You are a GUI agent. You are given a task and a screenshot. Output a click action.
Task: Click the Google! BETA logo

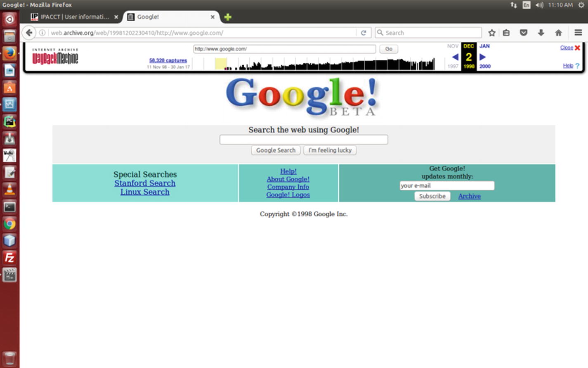302,97
